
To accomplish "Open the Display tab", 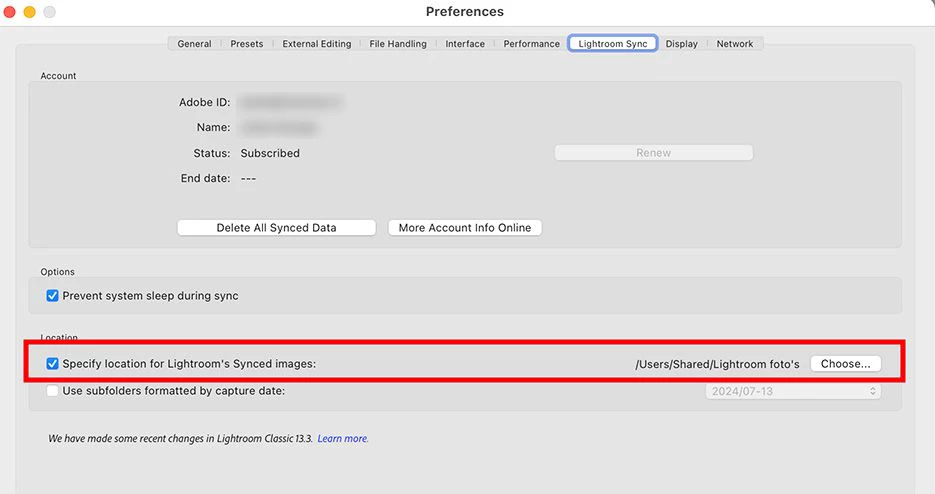I will coord(682,44).
